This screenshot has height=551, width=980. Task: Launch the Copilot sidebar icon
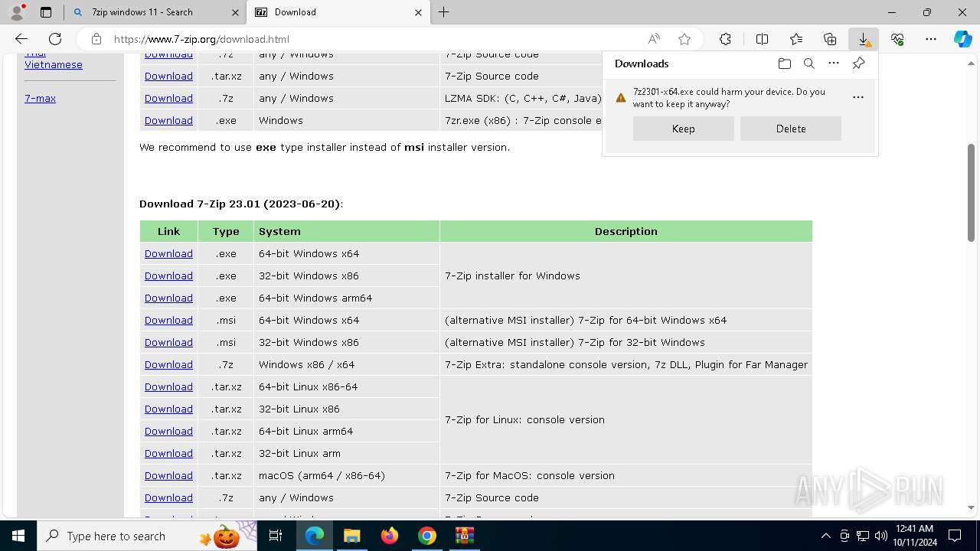click(x=963, y=39)
